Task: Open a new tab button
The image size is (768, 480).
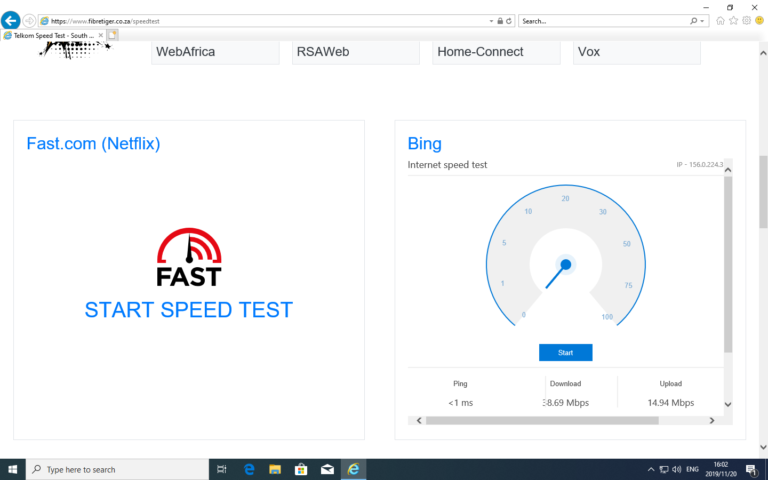Action: pyautogui.click(x=112, y=35)
